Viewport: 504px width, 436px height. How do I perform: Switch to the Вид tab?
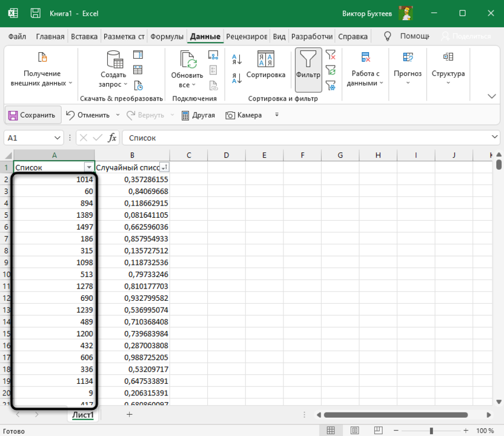point(279,36)
